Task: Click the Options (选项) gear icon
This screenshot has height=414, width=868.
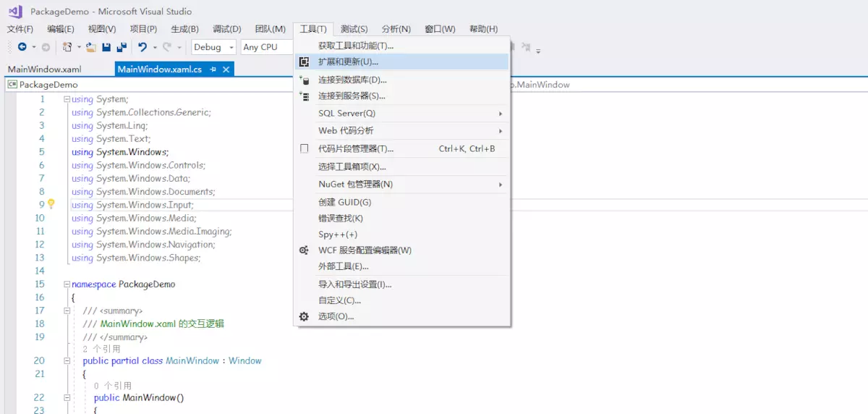Action: (x=305, y=316)
